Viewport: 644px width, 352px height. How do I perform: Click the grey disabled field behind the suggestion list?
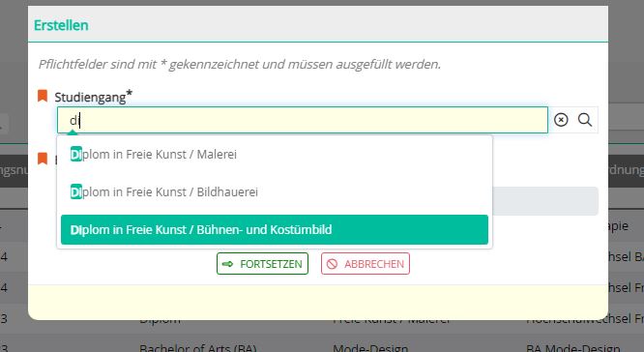545,201
